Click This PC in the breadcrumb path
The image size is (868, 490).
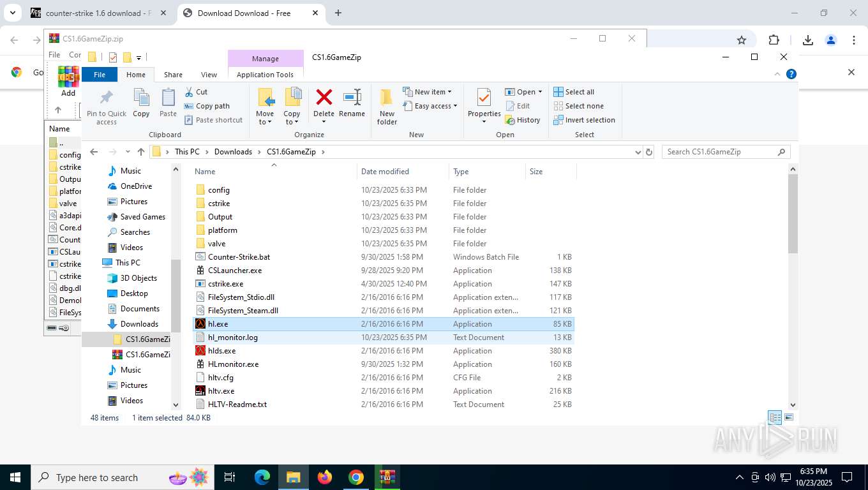(x=187, y=152)
